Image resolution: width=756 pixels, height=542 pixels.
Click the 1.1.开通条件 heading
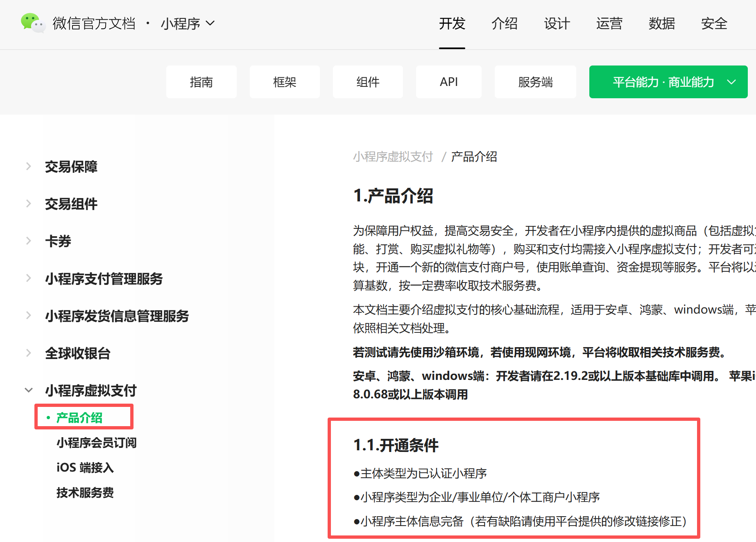tap(396, 445)
